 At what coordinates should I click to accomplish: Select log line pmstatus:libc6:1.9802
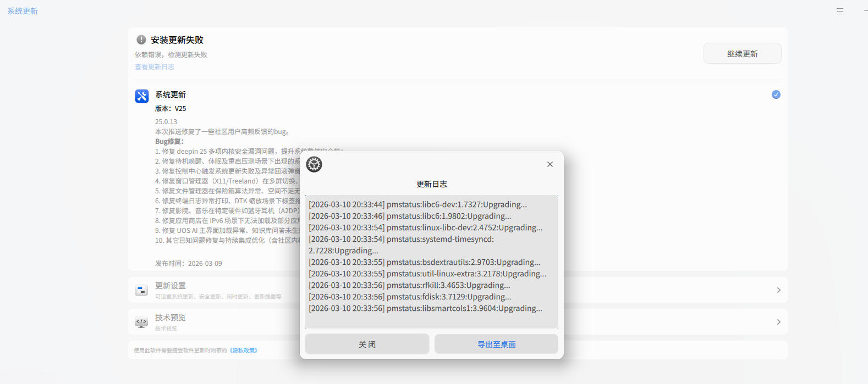click(x=410, y=216)
